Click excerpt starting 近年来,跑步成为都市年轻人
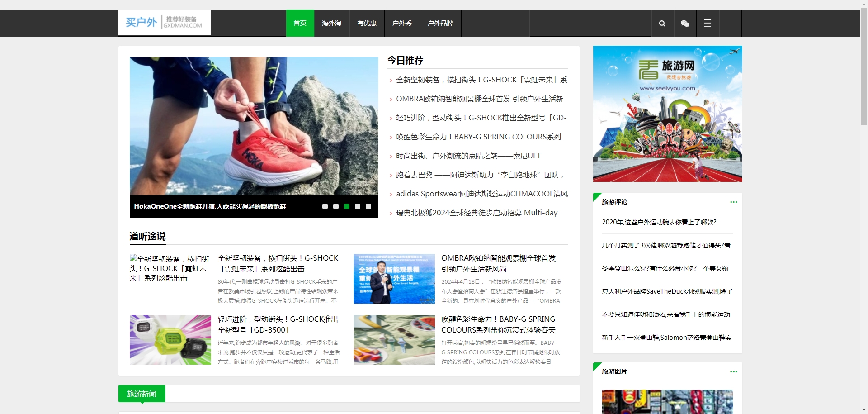 tap(278, 352)
